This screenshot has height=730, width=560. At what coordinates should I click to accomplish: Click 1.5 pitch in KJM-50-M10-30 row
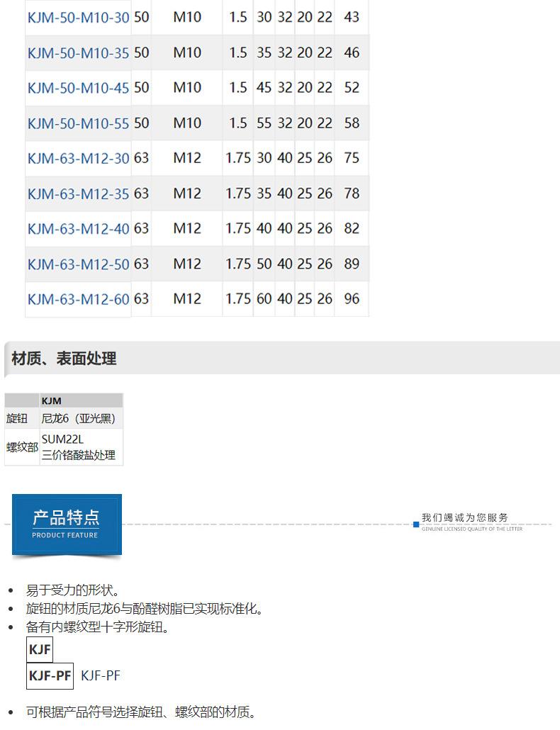pos(238,17)
